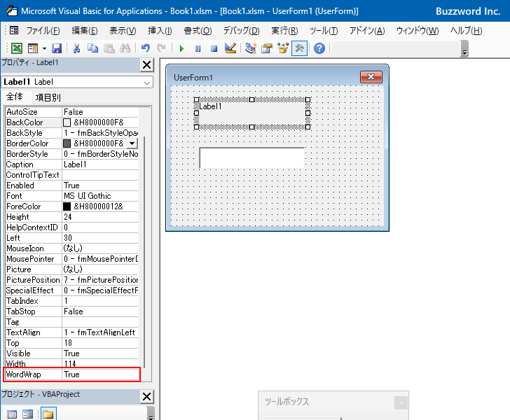Open the アドイン(A) menu
The image size is (510, 420).
367,31
